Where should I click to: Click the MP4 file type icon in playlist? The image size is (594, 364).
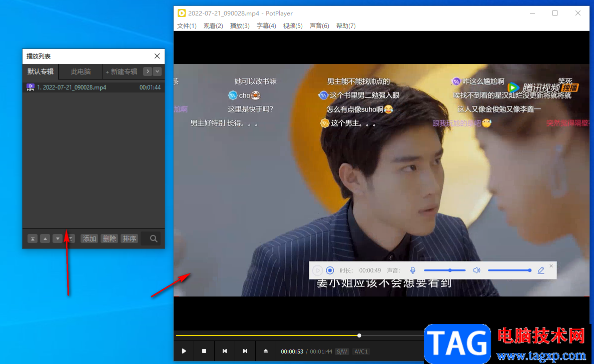31,87
